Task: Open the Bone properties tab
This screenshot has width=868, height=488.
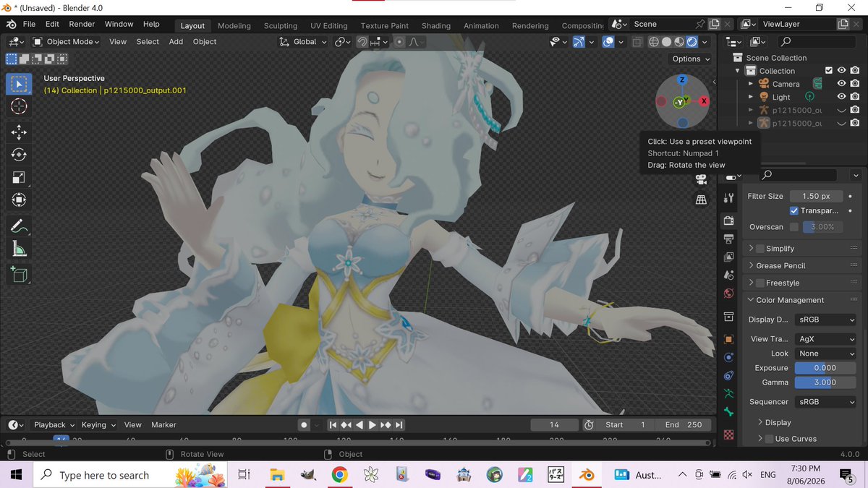Action: click(x=728, y=412)
